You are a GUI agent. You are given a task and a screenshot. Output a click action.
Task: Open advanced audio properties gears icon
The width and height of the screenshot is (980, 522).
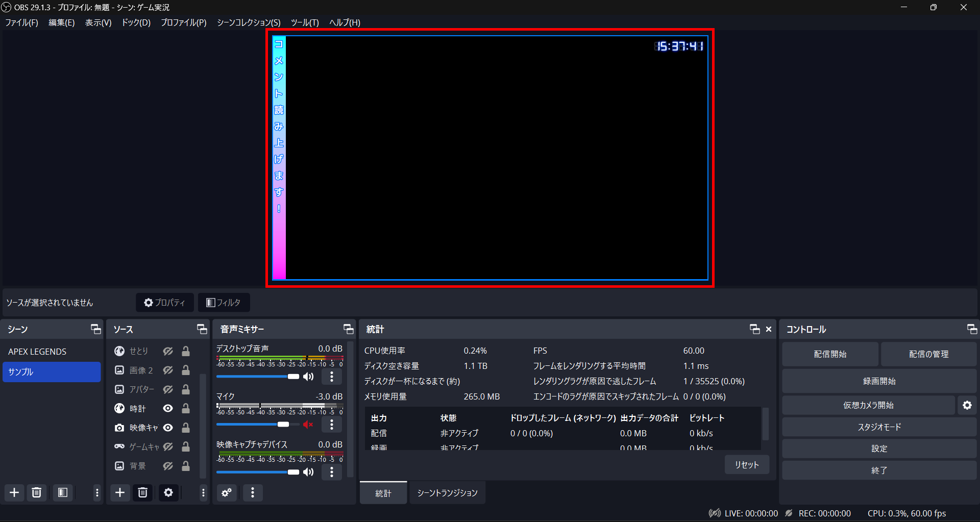[x=227, y=492]
